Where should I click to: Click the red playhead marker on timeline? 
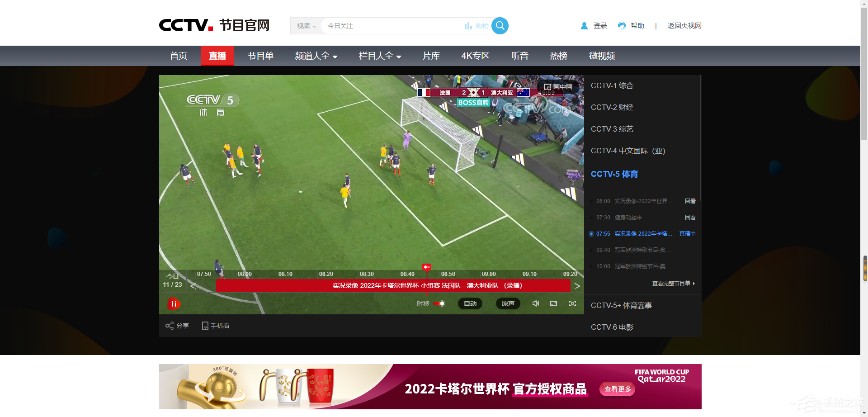pyautogui.click(x=426, y=267)
